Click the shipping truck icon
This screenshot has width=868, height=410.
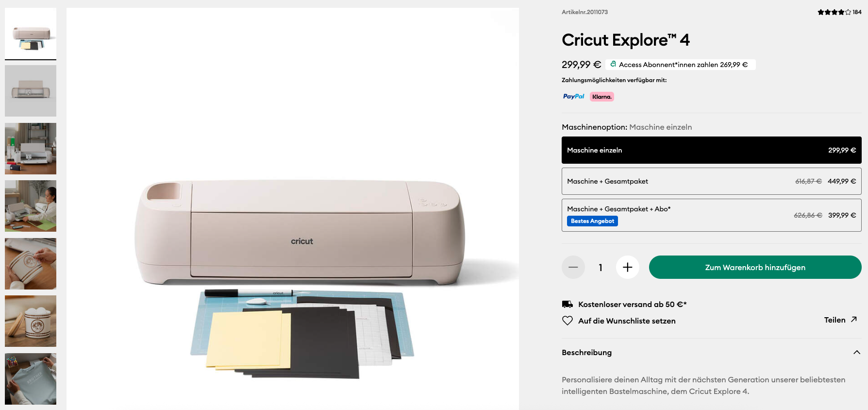point(567,304)
